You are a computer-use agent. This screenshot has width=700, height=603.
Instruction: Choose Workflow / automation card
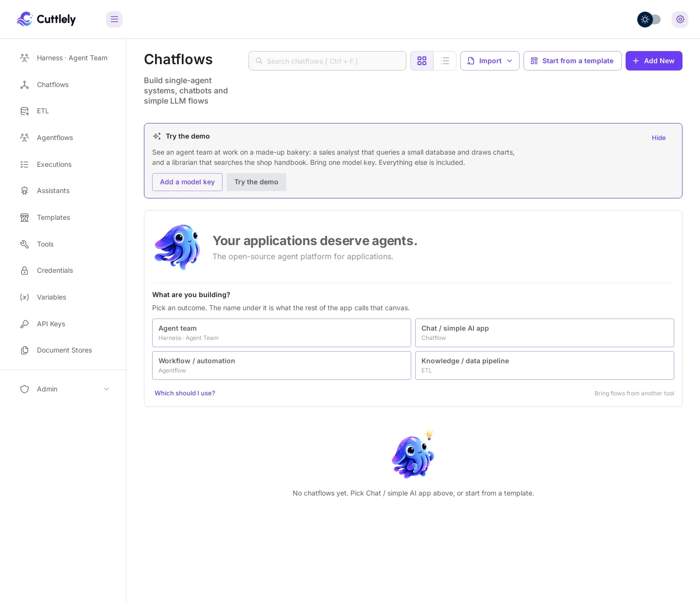tap(281, 365)
